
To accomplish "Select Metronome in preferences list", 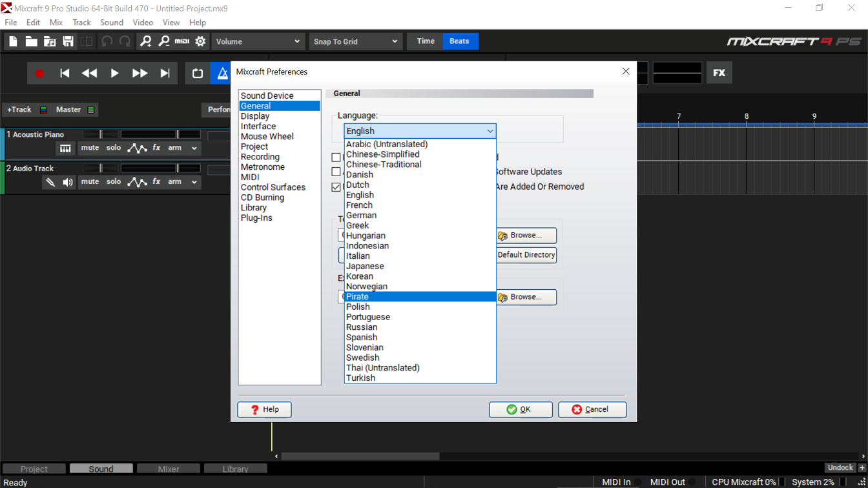I will [x=280, y=167].
